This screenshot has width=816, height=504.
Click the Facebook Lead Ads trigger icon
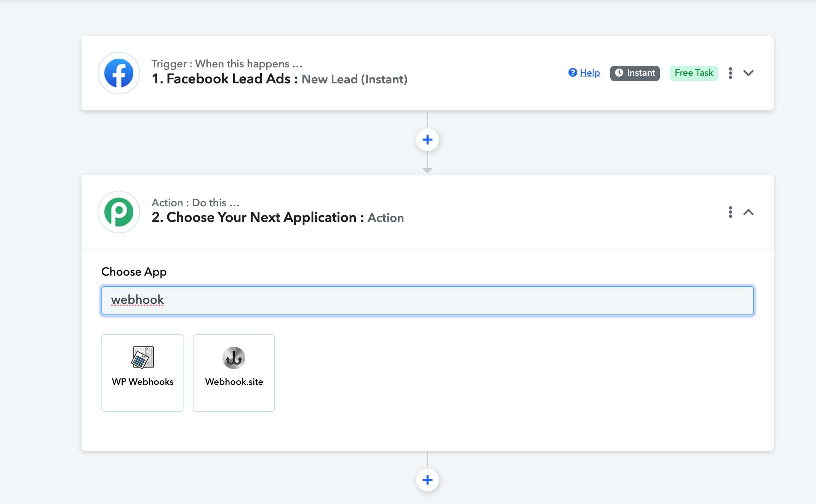tap(119, 73)
